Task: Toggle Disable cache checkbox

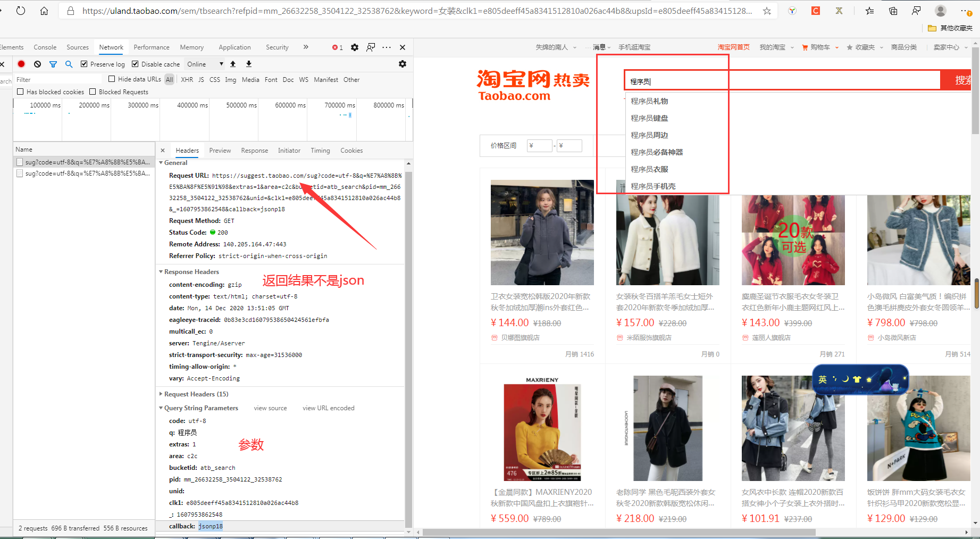Action: (135, 64)
